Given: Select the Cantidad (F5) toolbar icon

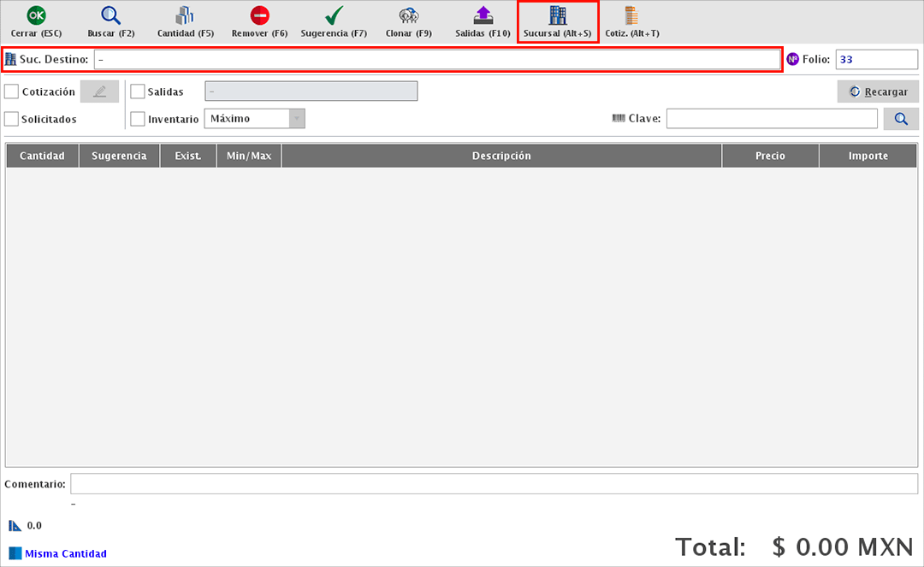Looking at the screenshot, I should click(185, 15).
